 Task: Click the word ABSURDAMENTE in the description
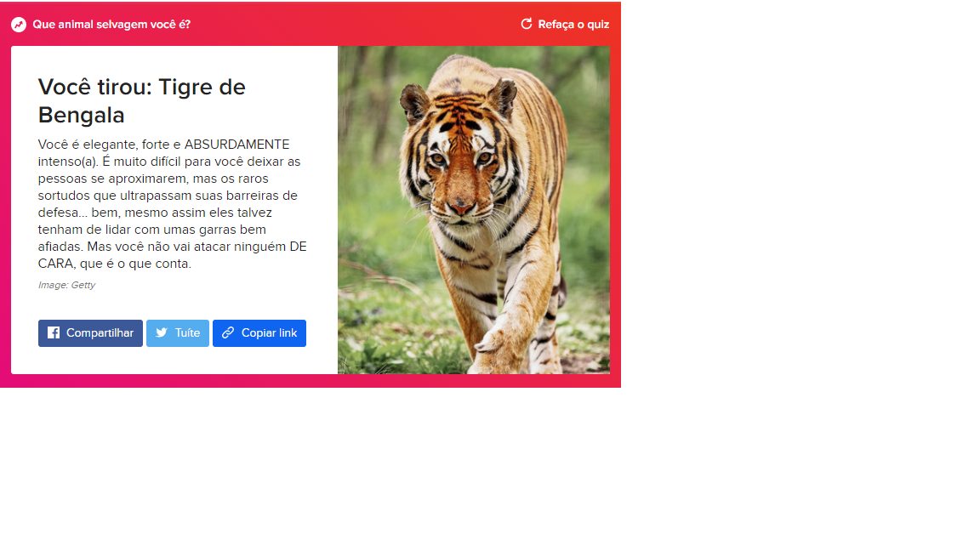tap(236, 145)
